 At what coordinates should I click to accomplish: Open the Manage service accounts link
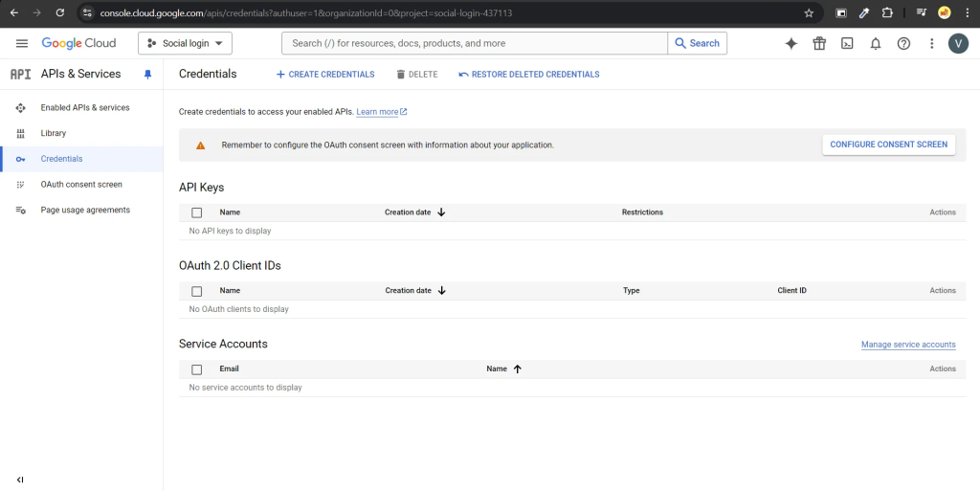click(x=908, y=345)
